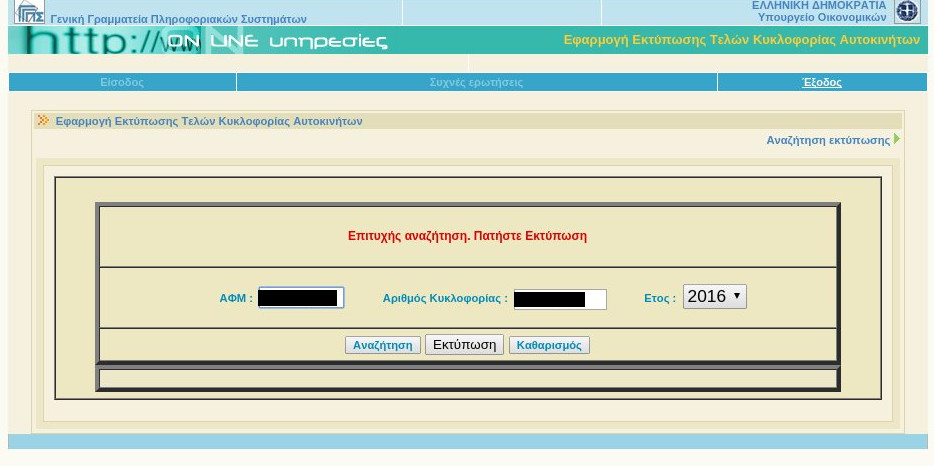The width and height of the screenshot is (934, 466).
Task: Click the Υπουργείο Οικονομικών header text
Action: click(822, 17)
